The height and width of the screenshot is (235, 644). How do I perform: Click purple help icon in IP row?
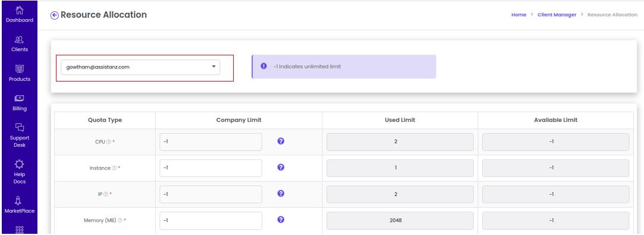click(x=281, y=193)
